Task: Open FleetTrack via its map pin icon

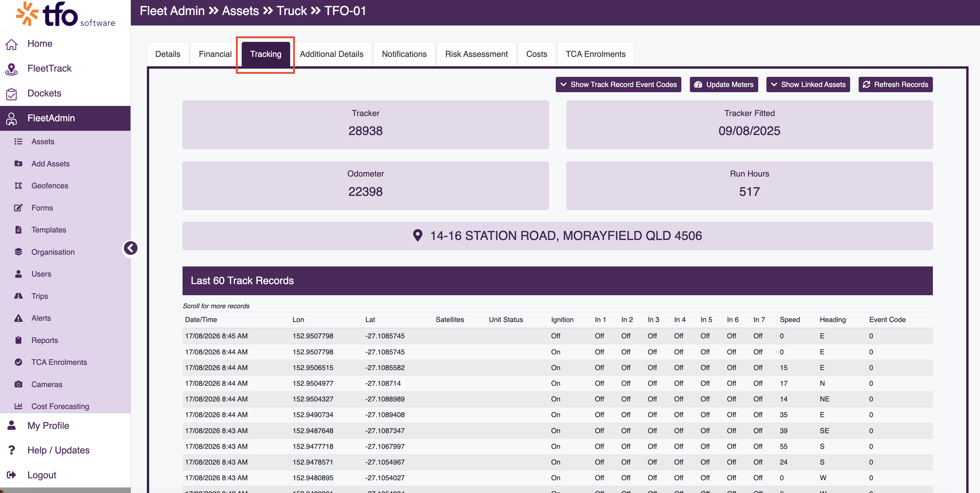Action: (x=11, y=69)
